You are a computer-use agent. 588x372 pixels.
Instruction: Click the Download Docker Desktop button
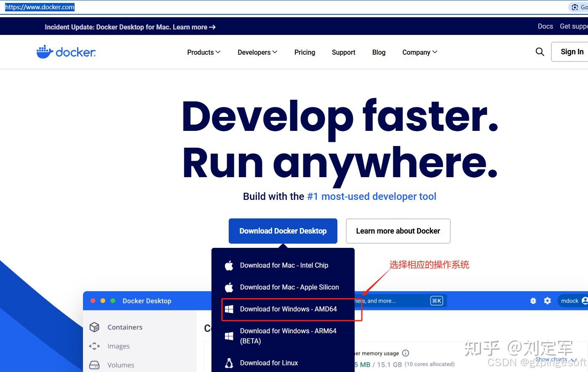(x=283, y=231)
